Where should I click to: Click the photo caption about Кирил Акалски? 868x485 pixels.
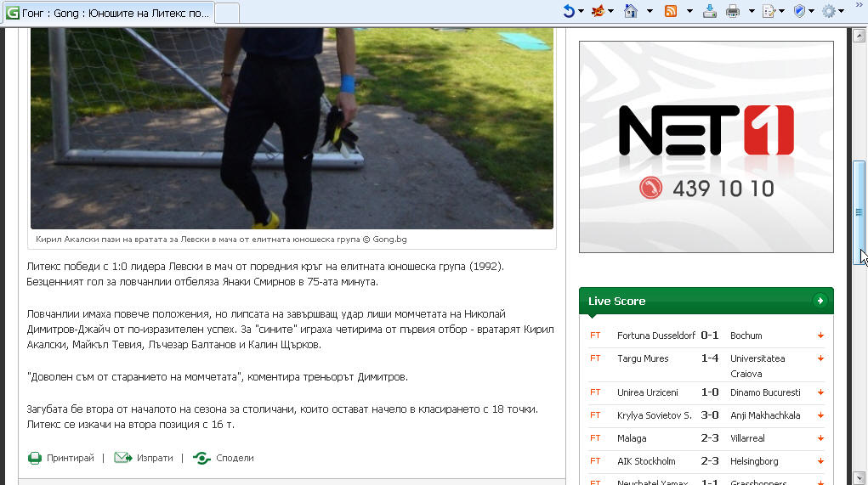(221, 240)
